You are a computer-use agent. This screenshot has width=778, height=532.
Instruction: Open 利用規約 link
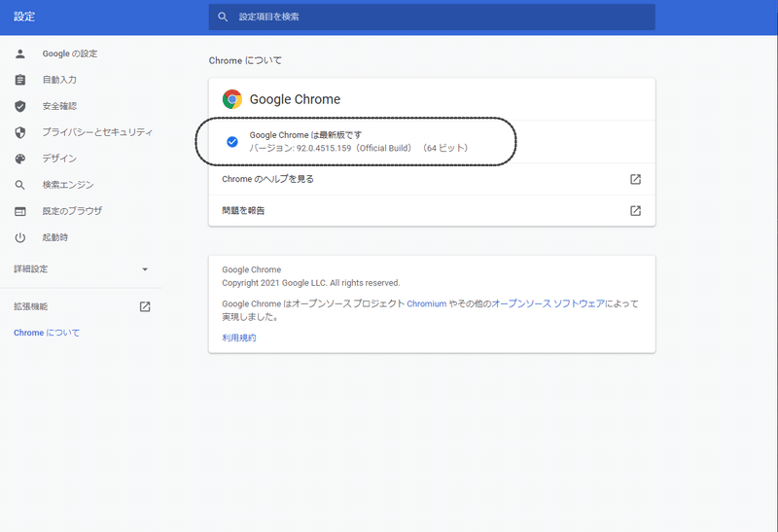click(x=239, y=337)
